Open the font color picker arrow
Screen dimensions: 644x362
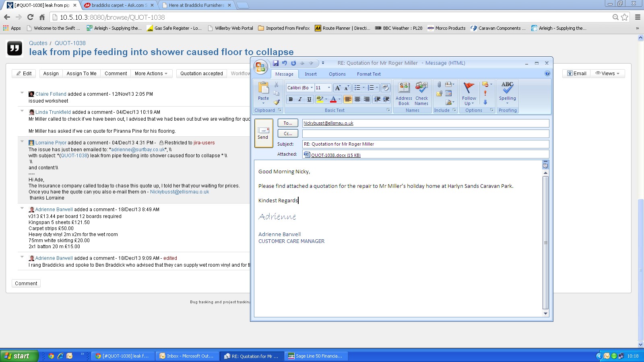coord(339,99)
